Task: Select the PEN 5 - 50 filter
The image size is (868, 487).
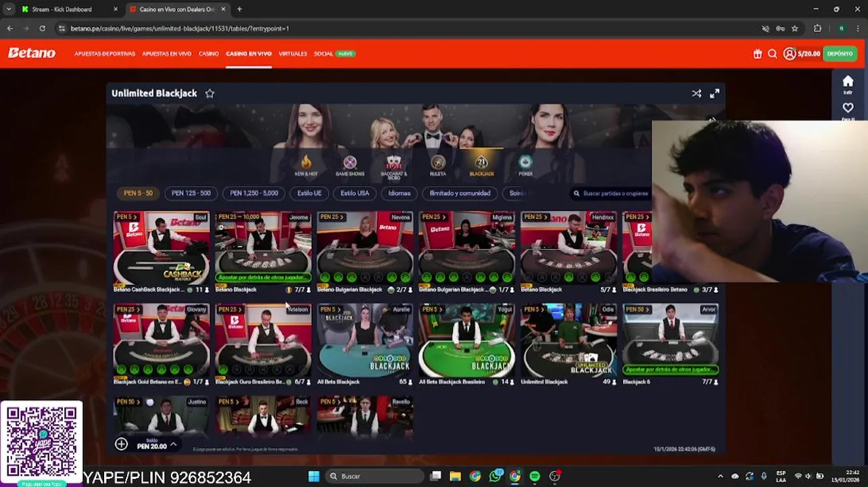Action: [138, 193]
